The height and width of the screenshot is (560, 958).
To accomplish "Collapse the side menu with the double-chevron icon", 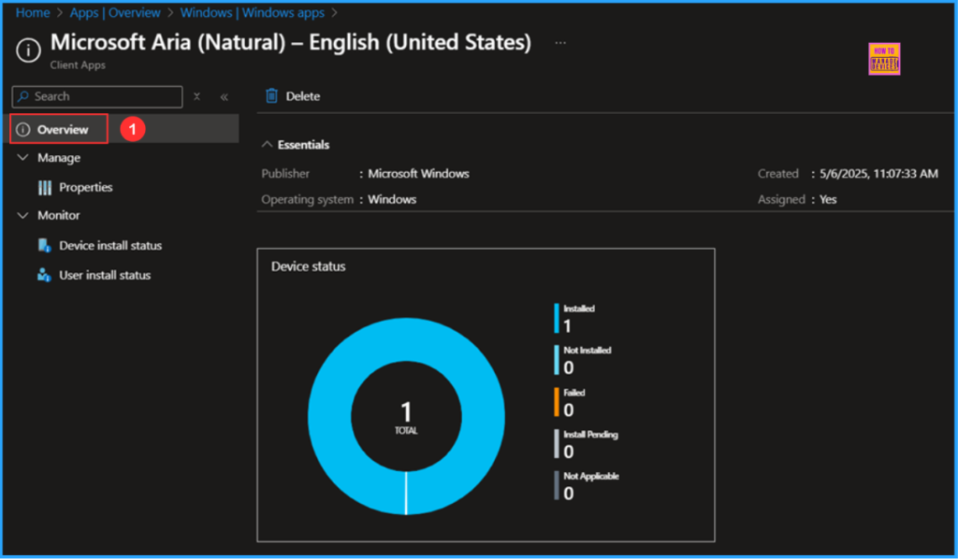I will click(225, 97).
